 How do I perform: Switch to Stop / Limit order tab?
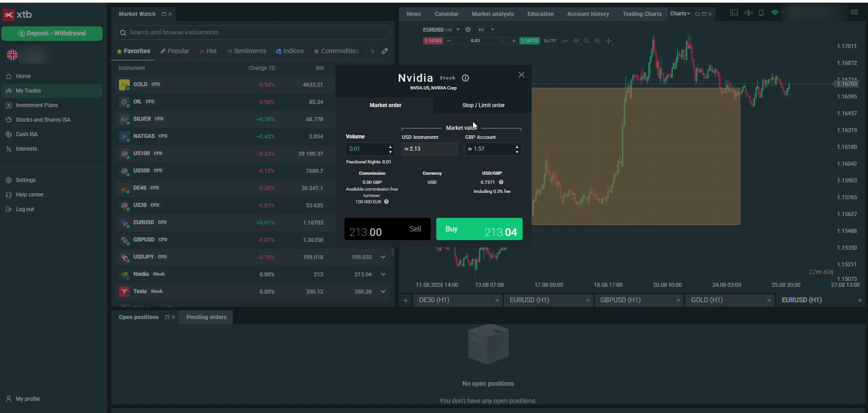coord(483,105)
